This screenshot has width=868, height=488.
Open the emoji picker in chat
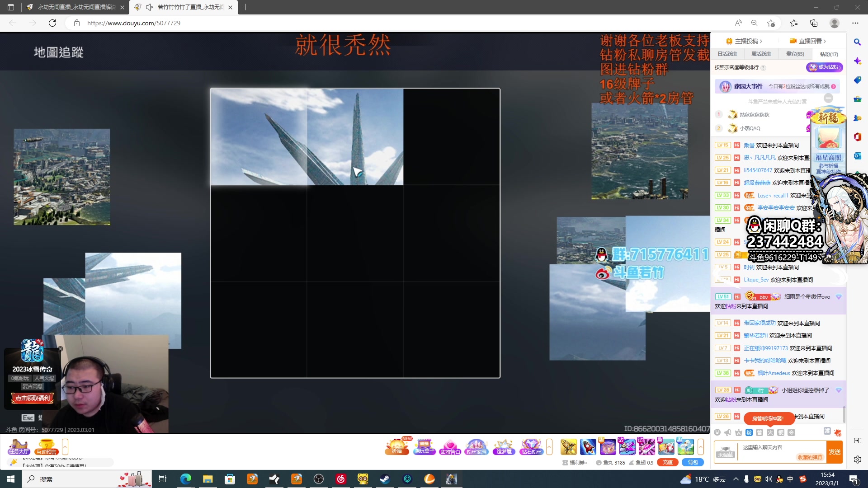tap(717, 432)
